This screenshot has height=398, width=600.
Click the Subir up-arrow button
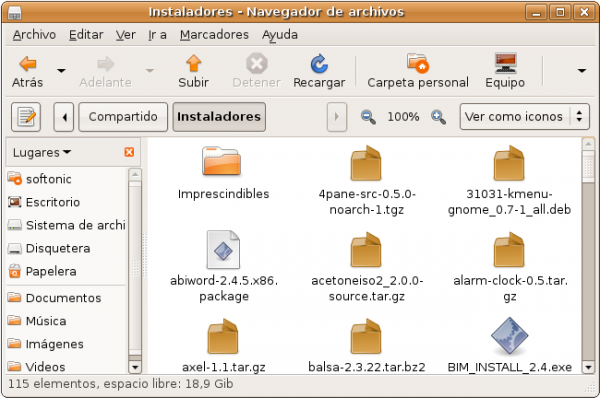pos(194,71)
